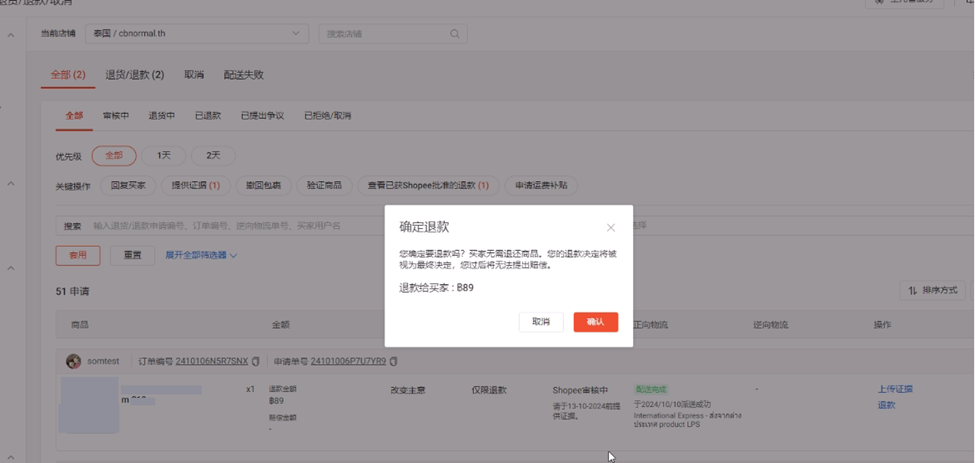Screen dimensions: 975x463
Task: Click the search magnifier in shop search box
Action: coord(455,34)
